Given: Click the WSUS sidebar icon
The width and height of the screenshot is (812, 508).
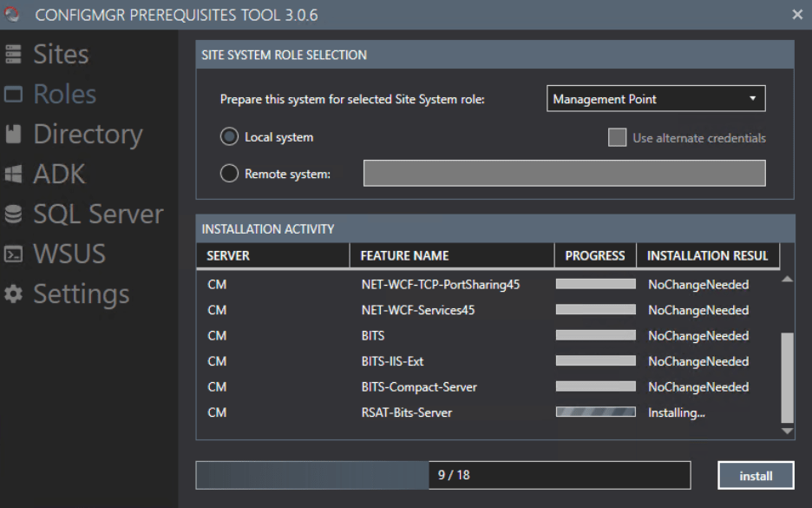Looking at the screenshot, I should (12, 254).
